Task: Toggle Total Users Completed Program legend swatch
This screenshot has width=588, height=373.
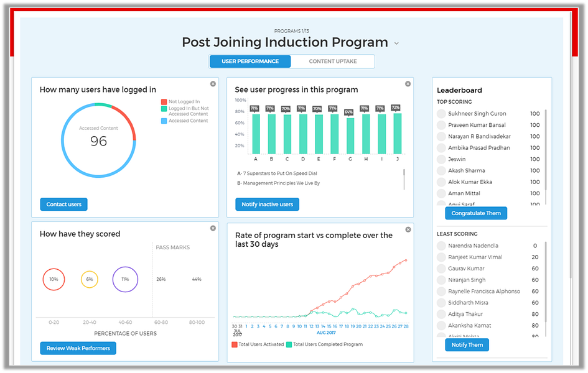Action: [289, 344]
